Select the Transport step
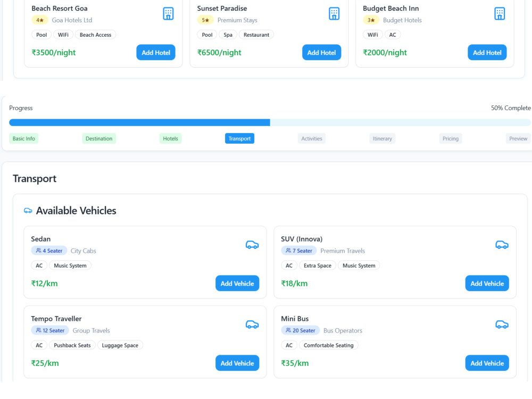Viewport: 532px width, 399px height. click(239, 138)
